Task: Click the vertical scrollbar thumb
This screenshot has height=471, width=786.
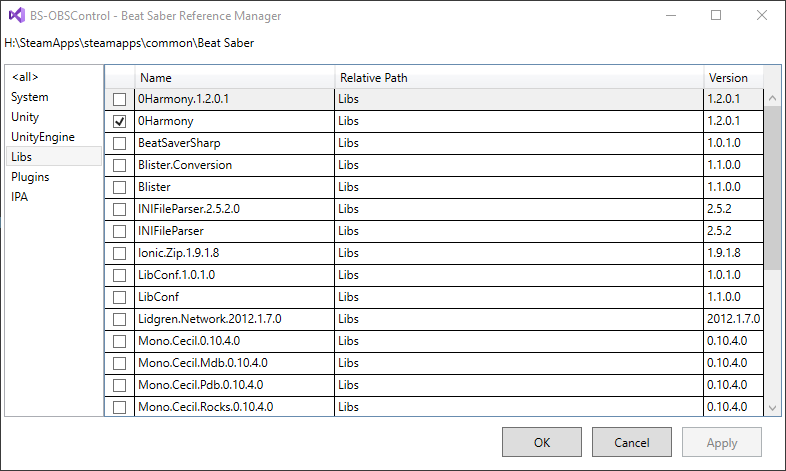Action: [x=772, y=188]
